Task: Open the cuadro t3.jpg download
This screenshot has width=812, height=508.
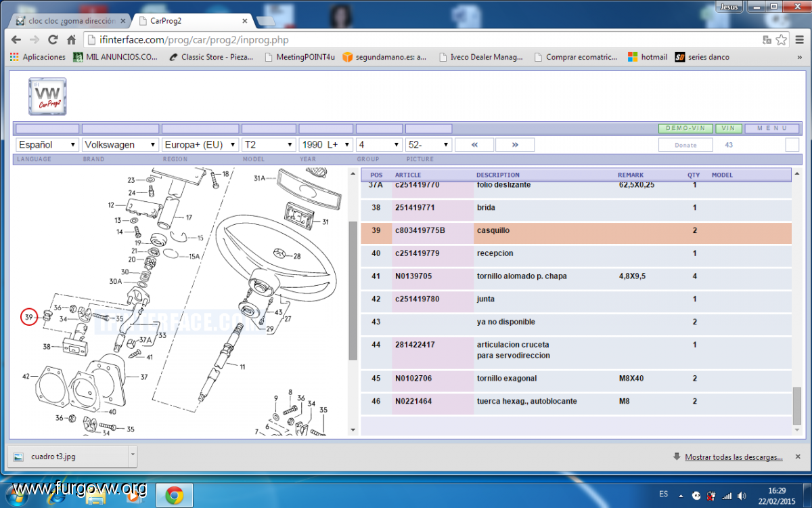Action: [68, 457]
